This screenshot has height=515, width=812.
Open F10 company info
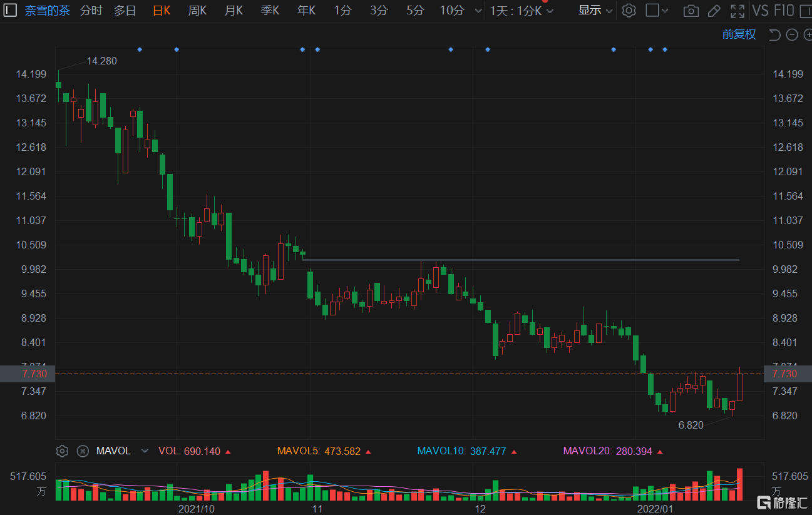click(784, 11)
